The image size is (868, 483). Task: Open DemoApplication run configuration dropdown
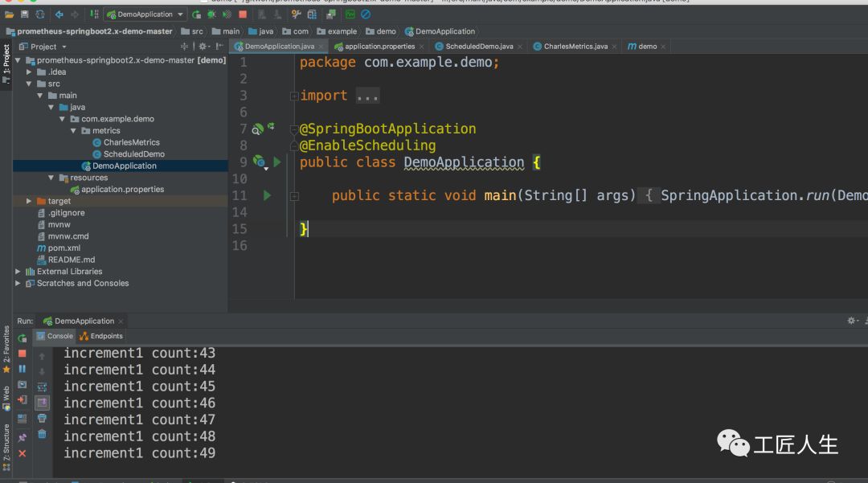pyautogui.click(x=145, y=14)
